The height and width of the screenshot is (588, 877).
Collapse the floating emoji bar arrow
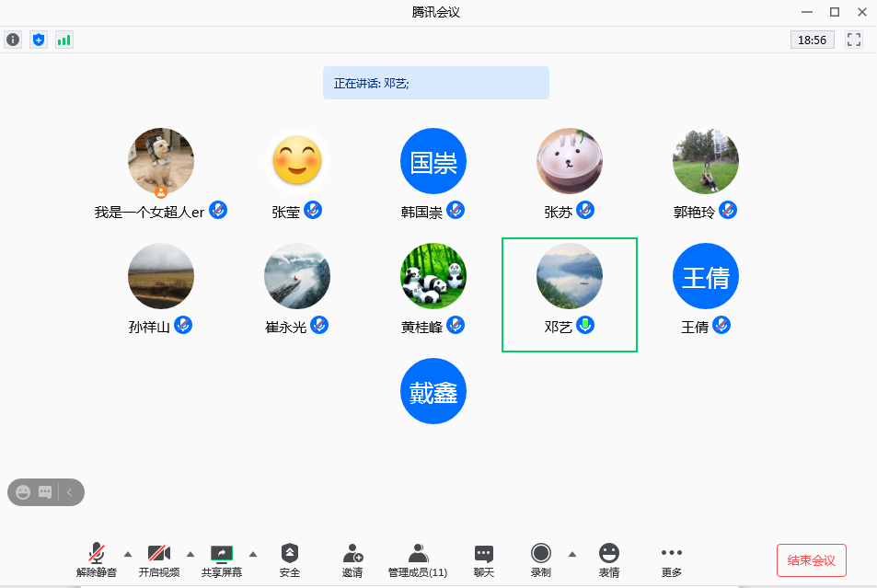(x=70, y=492)
